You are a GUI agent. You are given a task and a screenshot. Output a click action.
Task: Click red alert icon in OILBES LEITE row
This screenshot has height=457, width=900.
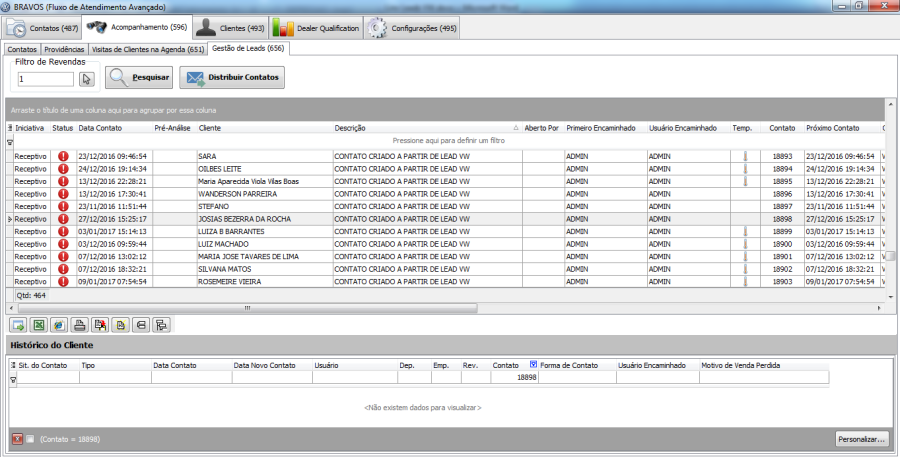[63, 169]
